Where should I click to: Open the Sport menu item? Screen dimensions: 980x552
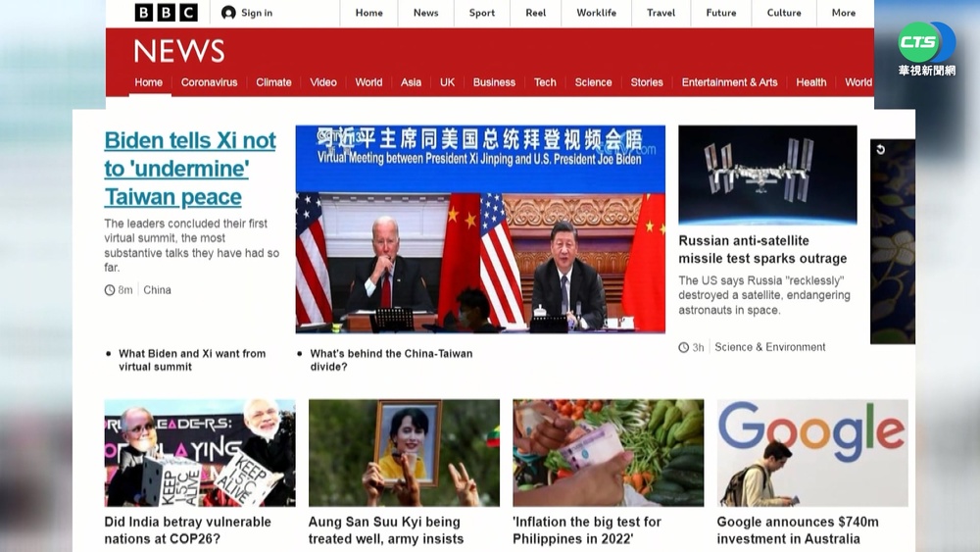click(x=481, y=13)
